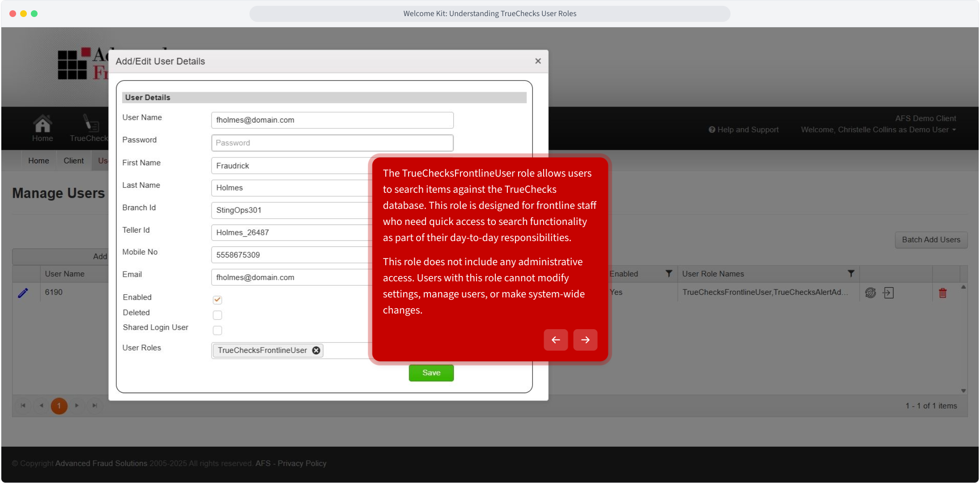Screen dimensions: 980x483
Task: Click the 6190 user name cell
Action: [54, 292]
